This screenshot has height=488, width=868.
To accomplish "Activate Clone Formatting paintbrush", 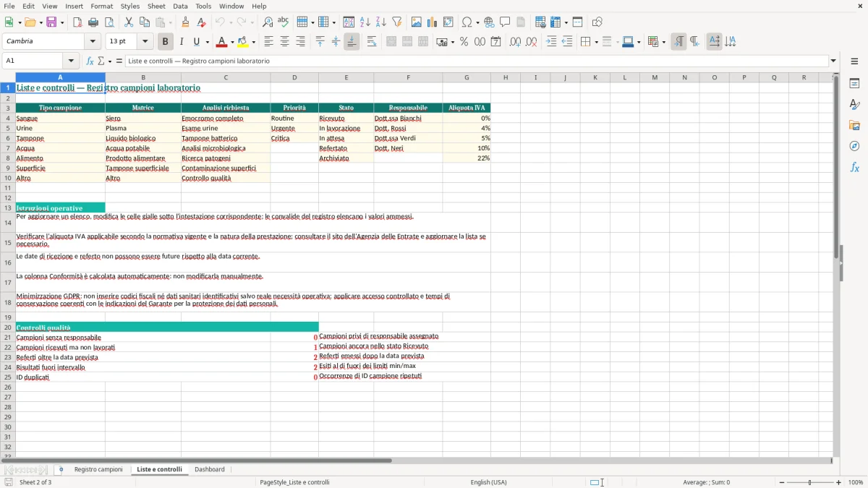I will pyautogui.click(x=185, y=22).
